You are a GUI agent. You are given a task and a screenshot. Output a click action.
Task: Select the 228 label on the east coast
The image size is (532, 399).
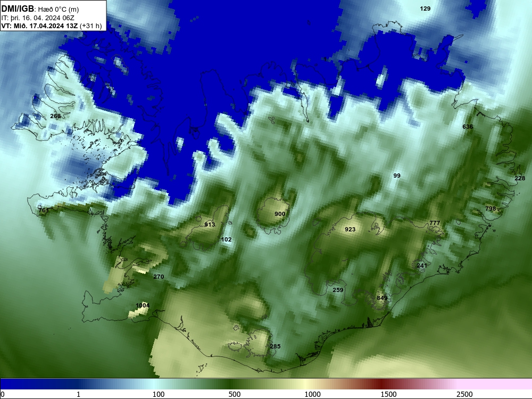tap(520, 178)
